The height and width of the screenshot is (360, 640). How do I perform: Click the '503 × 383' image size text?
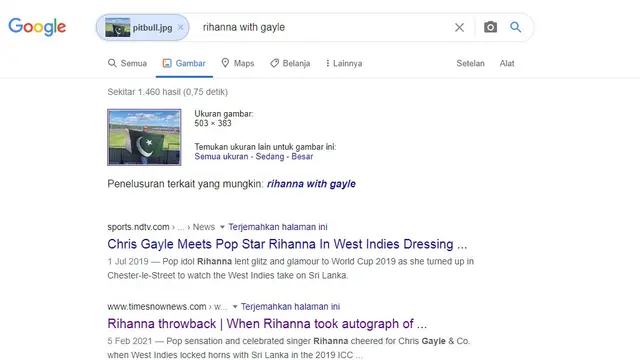coord(213,123)
